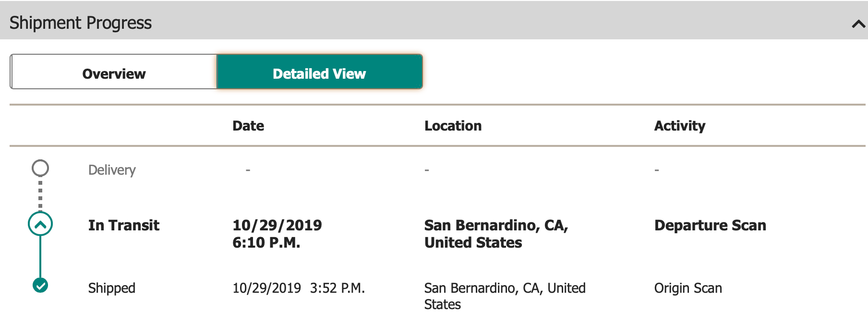Click the Location column header

(x=453, y=126)
